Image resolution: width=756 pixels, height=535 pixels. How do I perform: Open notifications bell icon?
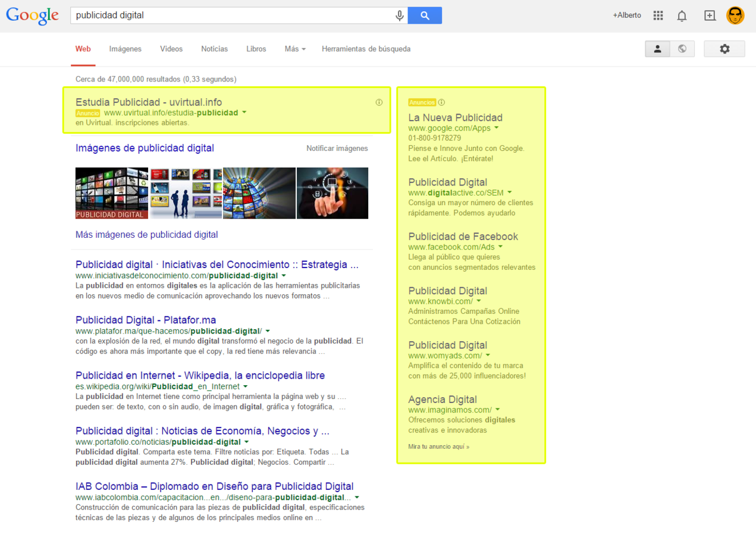click(682, 16)
